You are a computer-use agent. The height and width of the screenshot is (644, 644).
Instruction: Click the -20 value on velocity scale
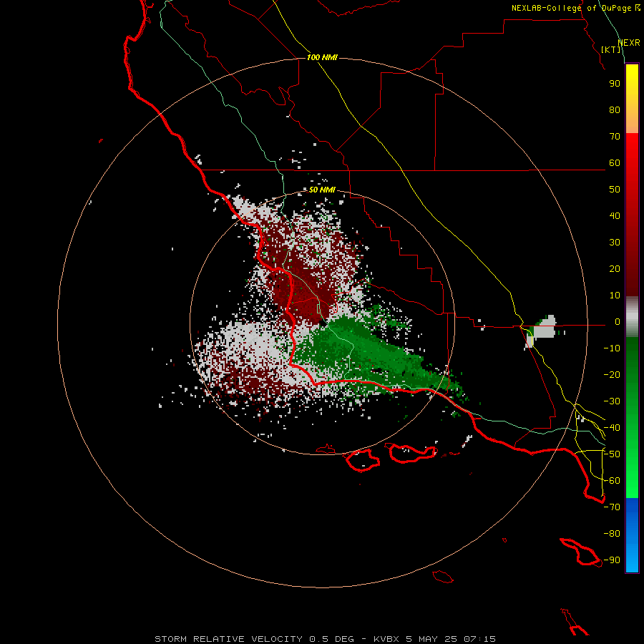612,374
